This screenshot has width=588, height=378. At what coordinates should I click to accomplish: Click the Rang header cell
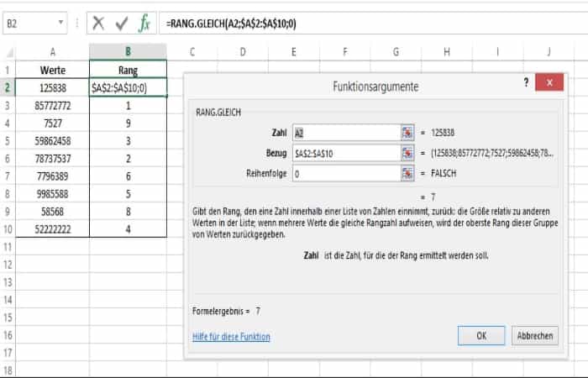pos(128,70)
